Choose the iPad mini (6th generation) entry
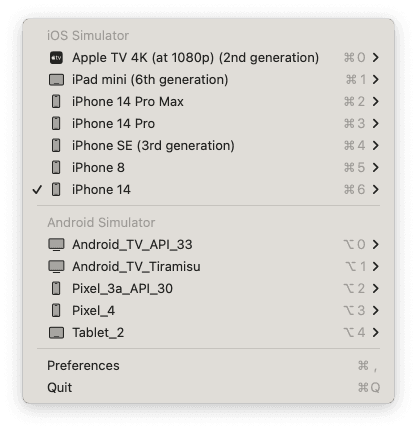417x430 pixels. (x=208, y=80)
